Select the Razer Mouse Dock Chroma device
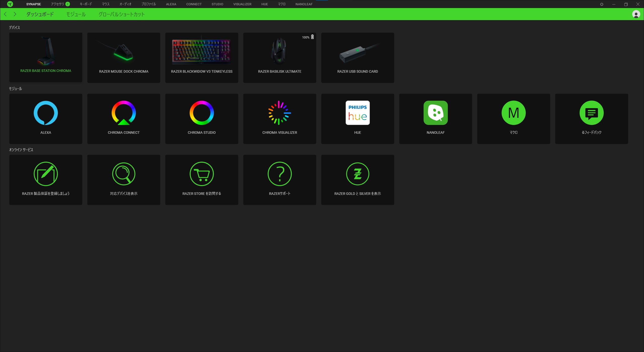The image size is (644, 352). pyautogui.click(x=124, y=58)
